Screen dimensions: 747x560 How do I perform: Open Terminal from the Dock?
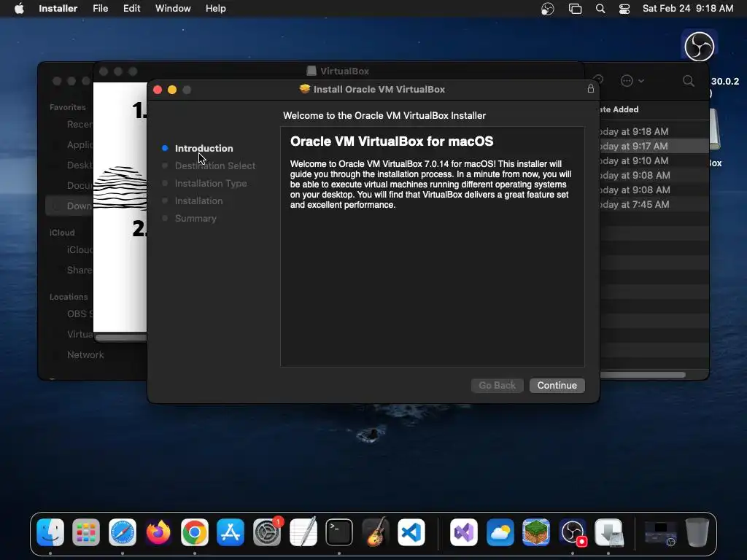339,532
